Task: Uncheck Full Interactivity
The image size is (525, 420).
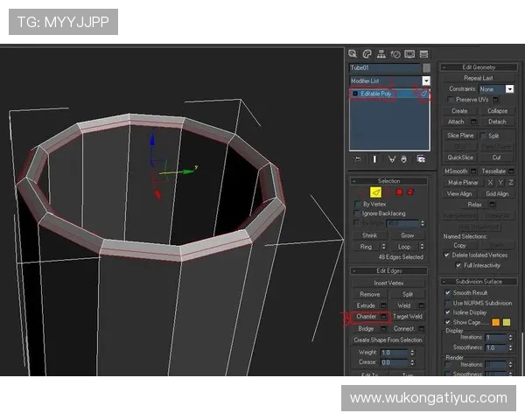Action: click(458, 265)
